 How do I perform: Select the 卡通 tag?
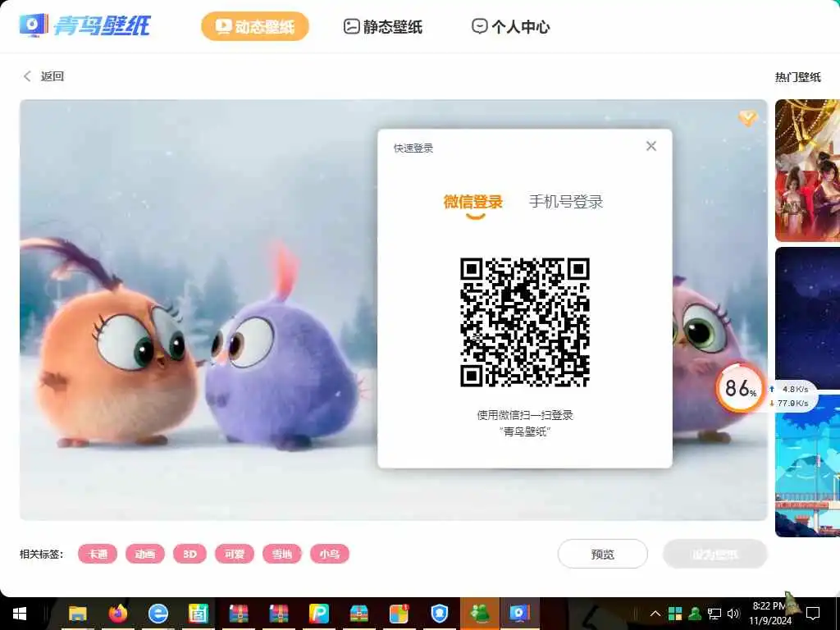pyautogui.click(x=98, y=554)
